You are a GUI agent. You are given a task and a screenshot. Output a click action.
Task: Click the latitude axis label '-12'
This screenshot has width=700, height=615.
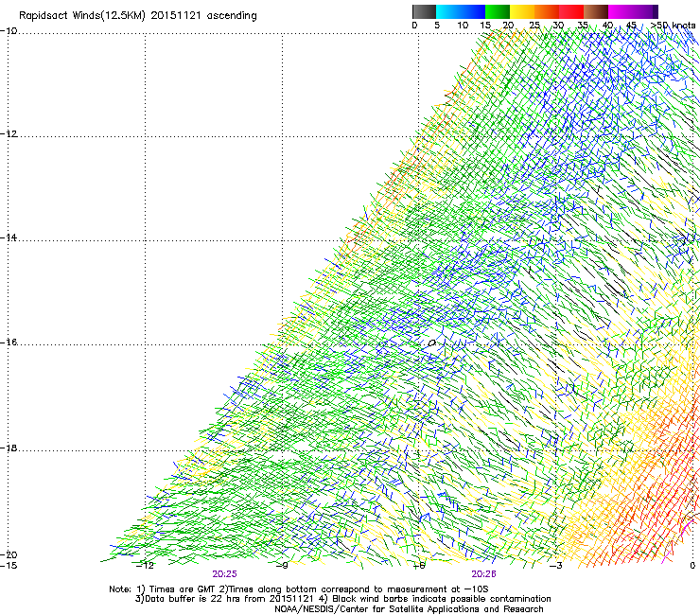[9, 134]
